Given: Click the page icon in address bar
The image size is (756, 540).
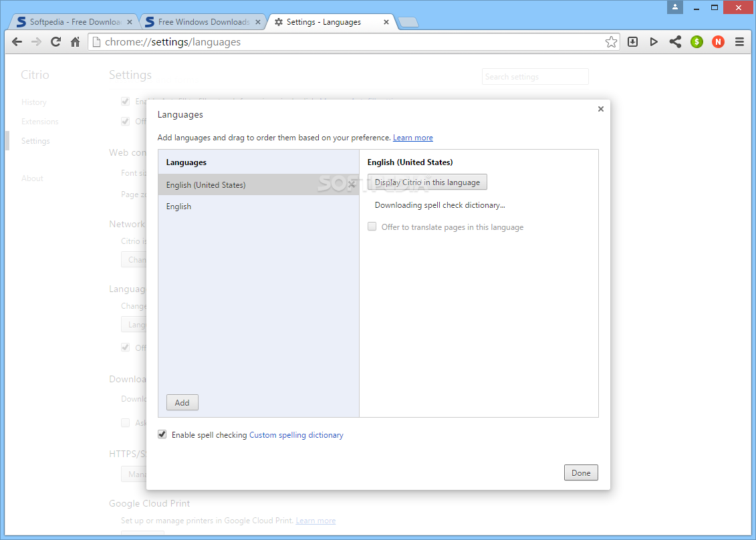Looking at the screenshot, I should [x=96, y=42].
